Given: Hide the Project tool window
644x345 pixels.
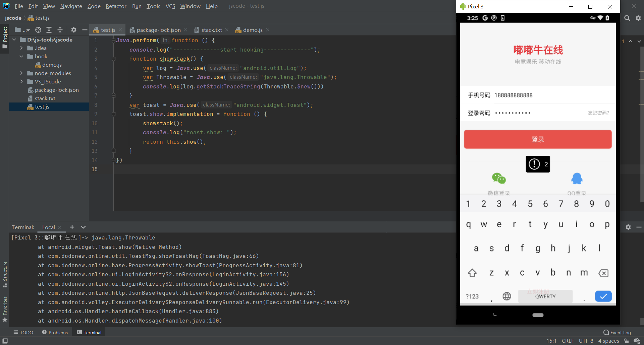Looking at the screenshot, I should [x=85, y=30].
